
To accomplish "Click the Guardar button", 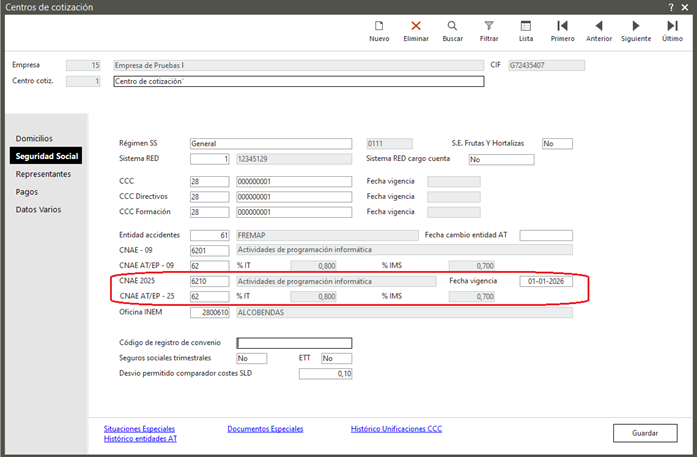I will click(x=645, y=433).
